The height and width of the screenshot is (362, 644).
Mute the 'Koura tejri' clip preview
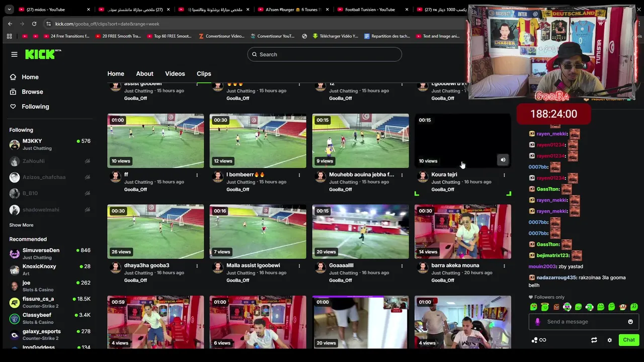coord(503,160)
